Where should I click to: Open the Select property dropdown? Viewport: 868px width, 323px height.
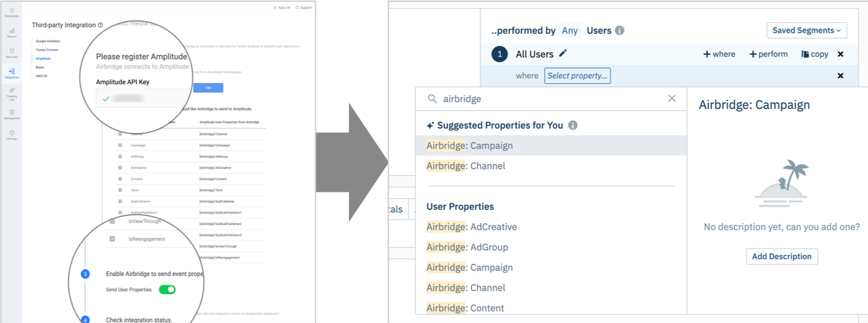click(577, 76)
